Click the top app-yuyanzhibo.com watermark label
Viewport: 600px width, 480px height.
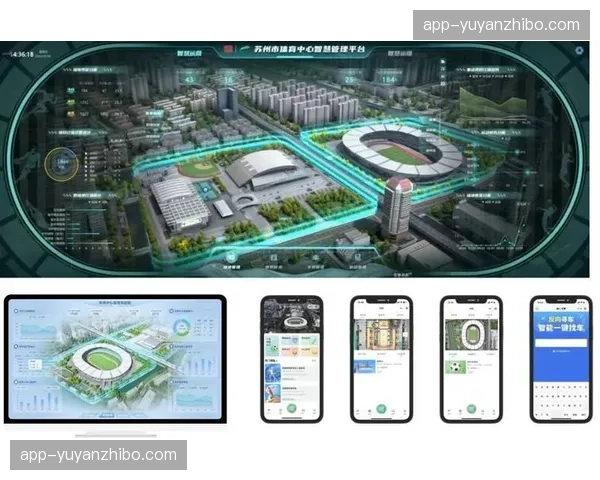click(501, 25)
